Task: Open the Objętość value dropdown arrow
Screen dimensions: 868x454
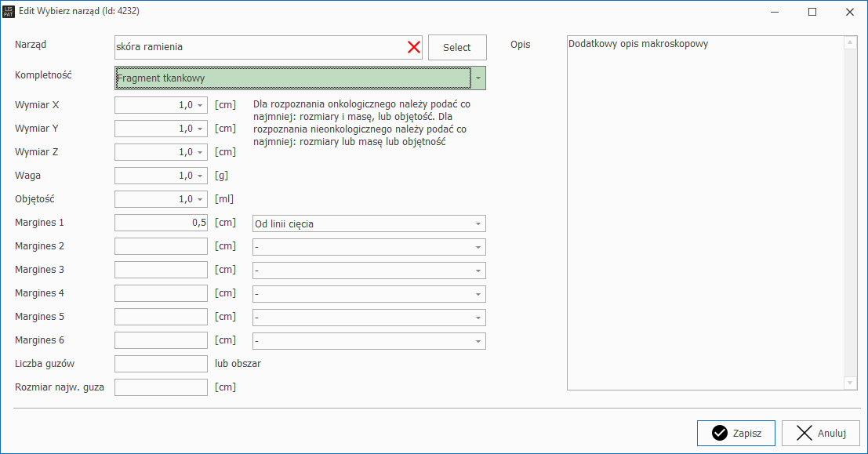Action: pos(199,199)
